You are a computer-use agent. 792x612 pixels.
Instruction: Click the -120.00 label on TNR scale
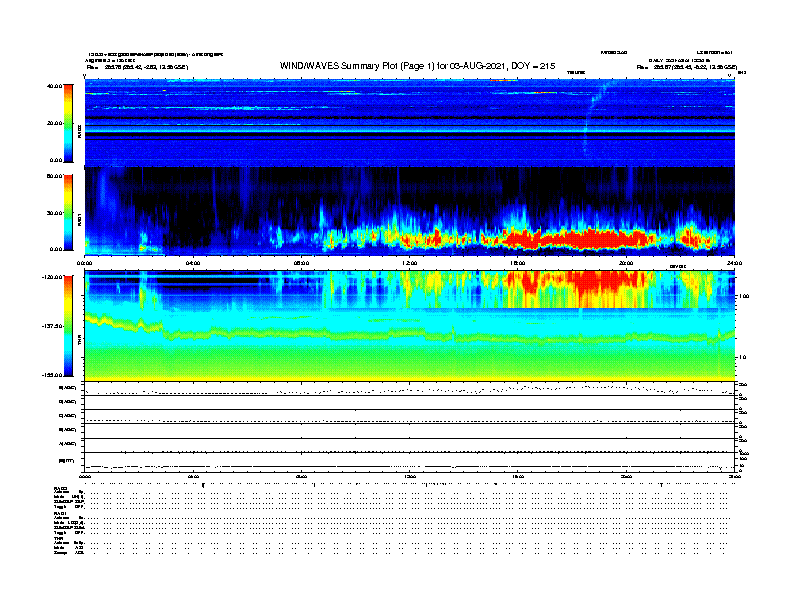[x=52, y=277]
